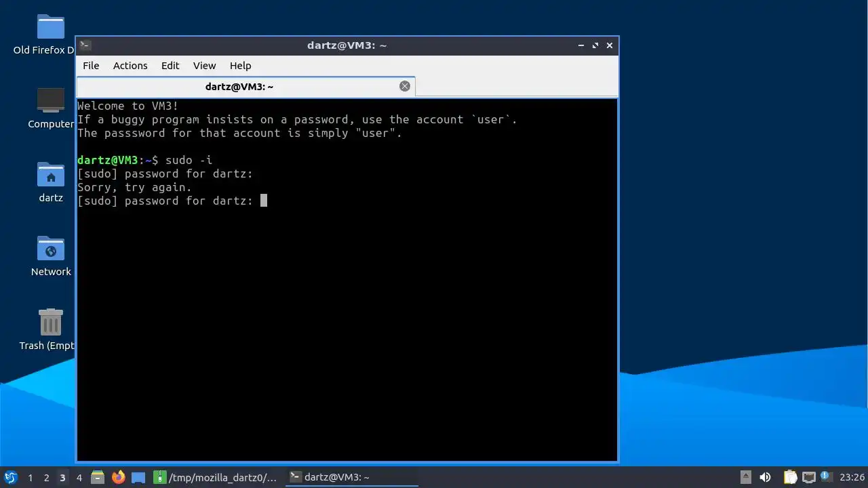Image resolution: width=868 pixels, height=488 pixels.
Task: Switch to the /tmp/mozilla_dartz0 archive window
Action: click(216, 477)
